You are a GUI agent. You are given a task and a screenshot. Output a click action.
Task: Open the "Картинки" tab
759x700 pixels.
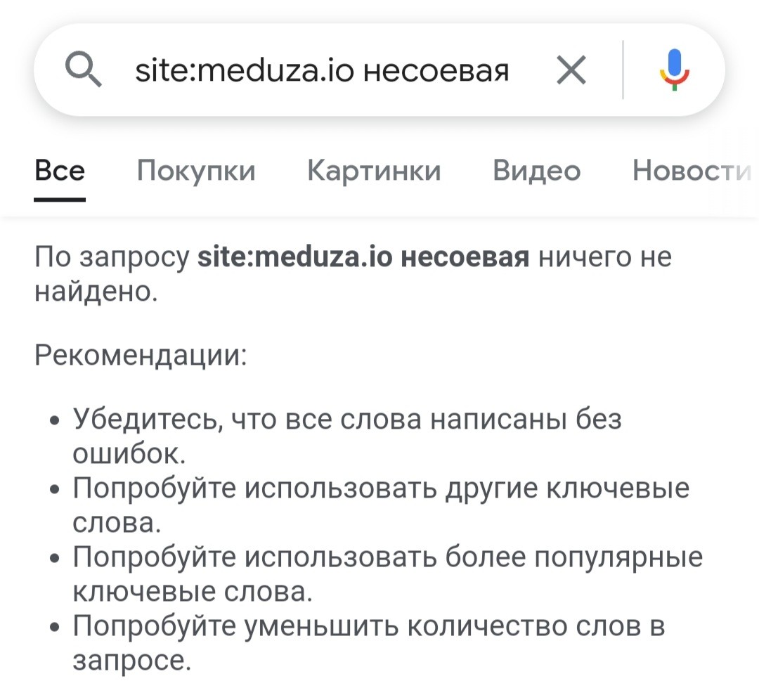tap(374, 171)
